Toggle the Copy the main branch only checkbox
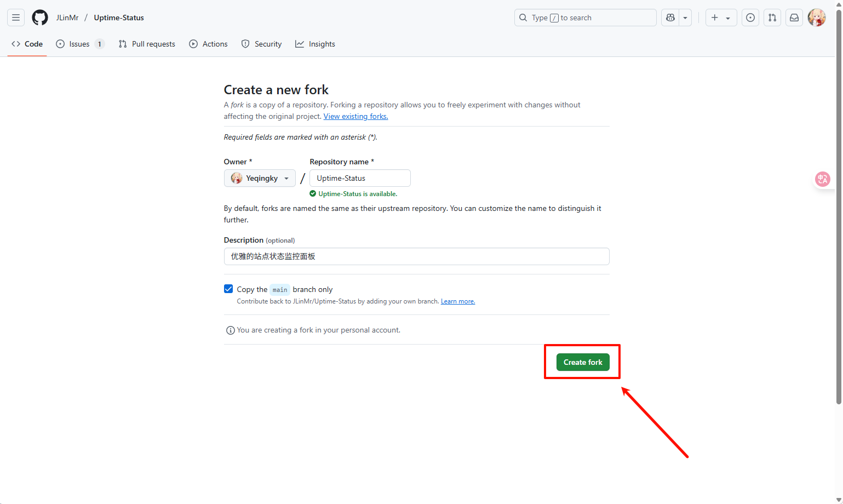Screen dimensions: 843x504 [228, 289]
